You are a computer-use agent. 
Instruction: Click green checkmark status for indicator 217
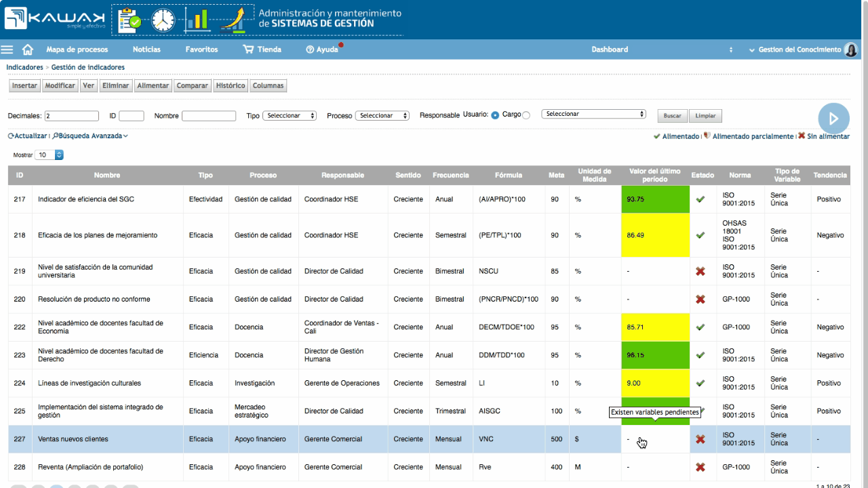click(x=701, y=199)
